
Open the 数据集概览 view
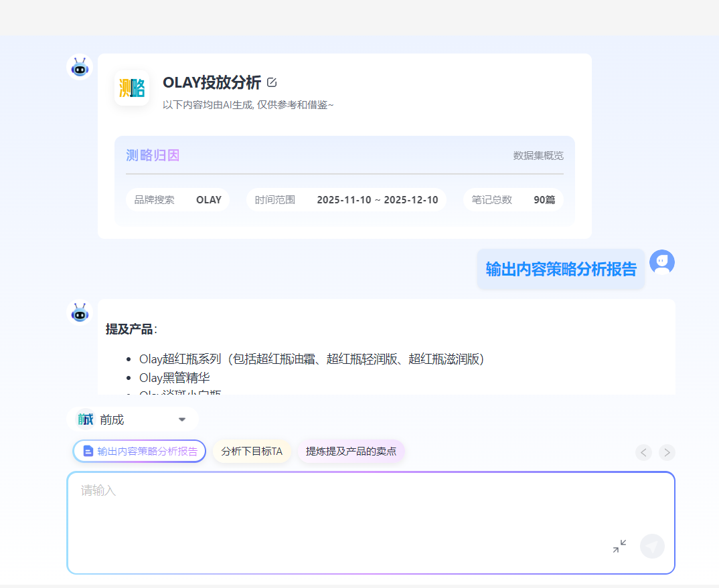538,155
